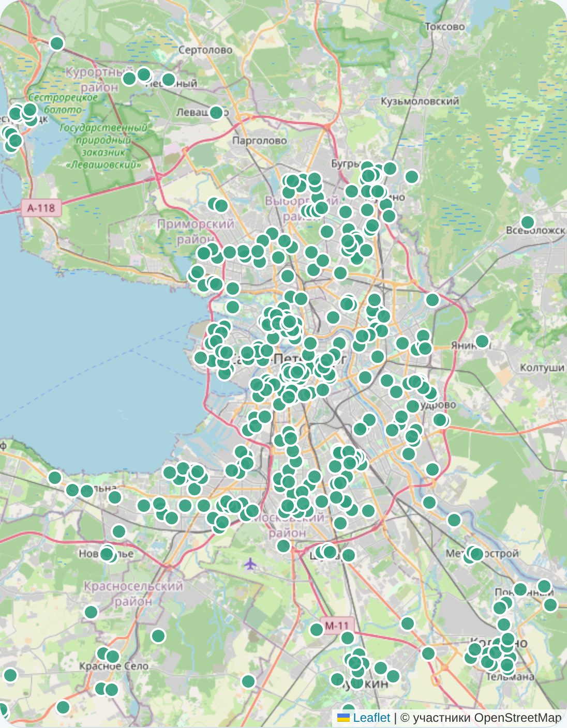Click the airplane airport symbol on the map
The image size is (567, 728).
click(250, 563)
